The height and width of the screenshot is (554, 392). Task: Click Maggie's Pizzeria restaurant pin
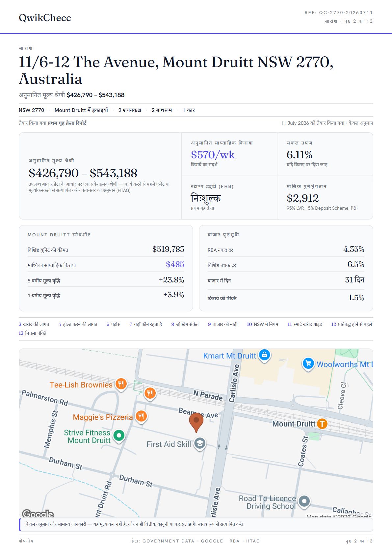coord(141,417)
